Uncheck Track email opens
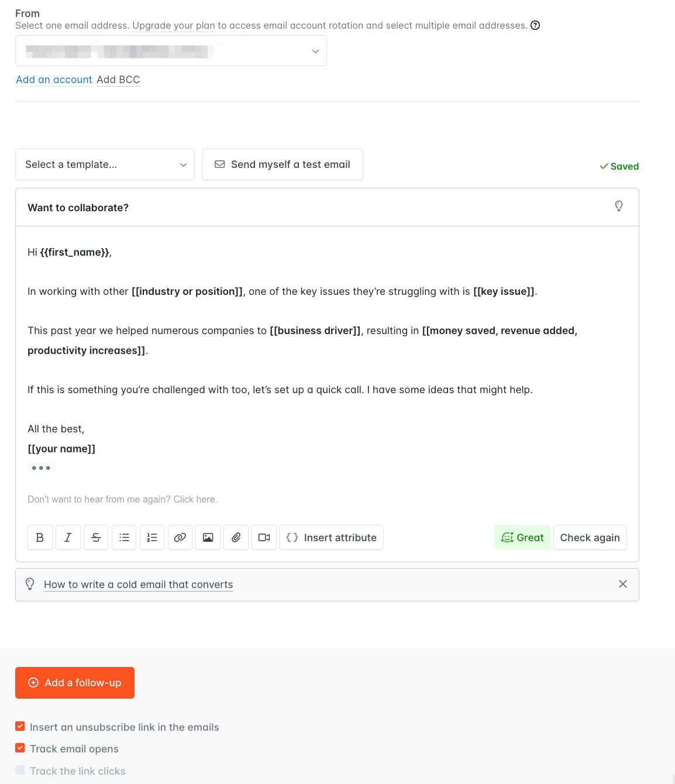The height and width of the screenshot is (784, 675). point(20,748)
